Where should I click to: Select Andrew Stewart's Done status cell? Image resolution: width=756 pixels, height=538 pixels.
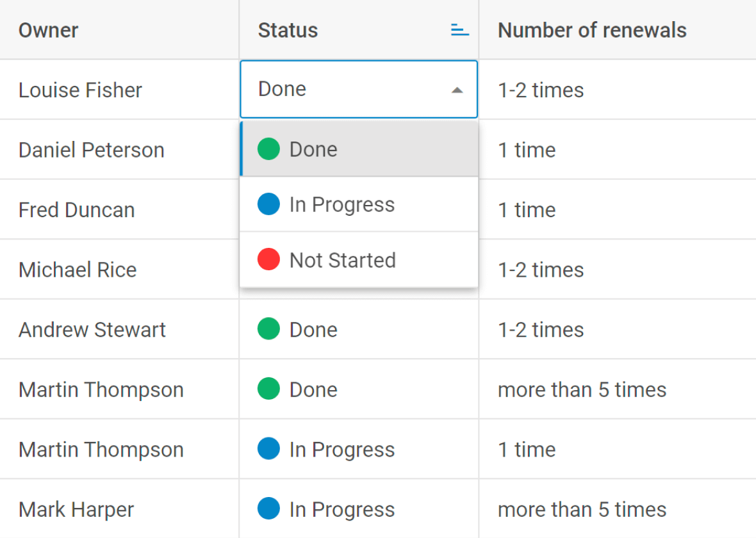tap(359, 329)
